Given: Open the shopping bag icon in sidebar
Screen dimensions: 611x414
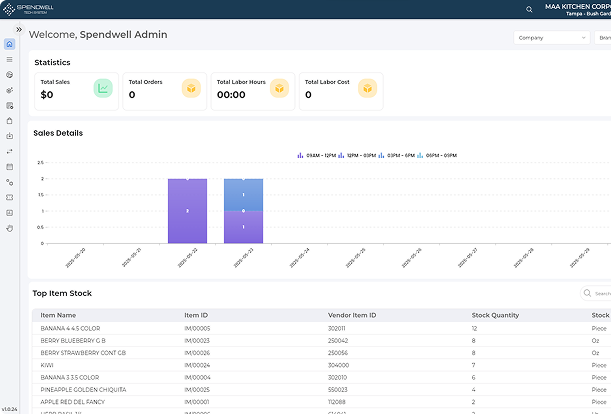Looking at the screenshot, I should coord(10,121).
